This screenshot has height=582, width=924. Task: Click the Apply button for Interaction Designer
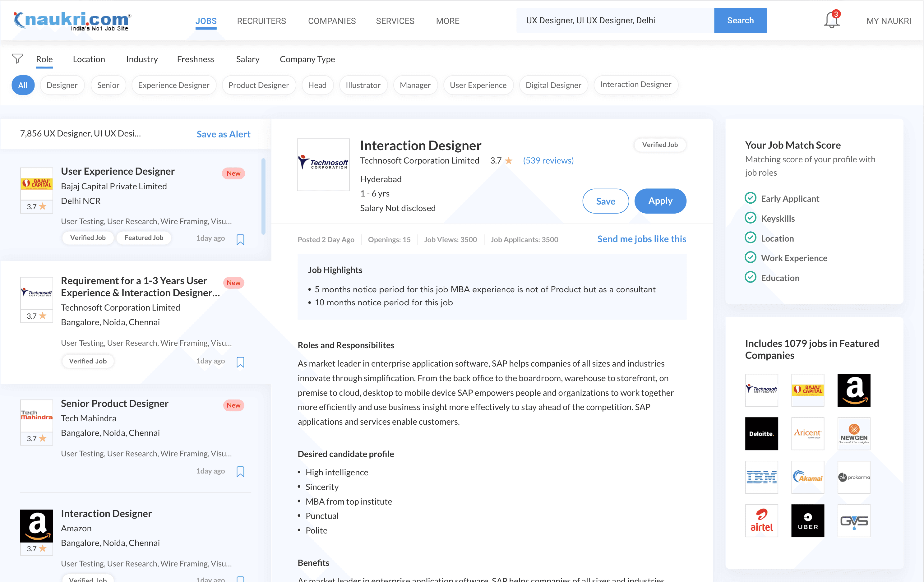[x=660, y=201]
